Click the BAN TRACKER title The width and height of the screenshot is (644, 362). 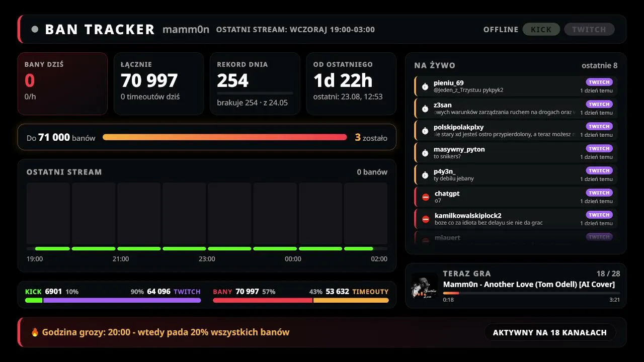100,29
